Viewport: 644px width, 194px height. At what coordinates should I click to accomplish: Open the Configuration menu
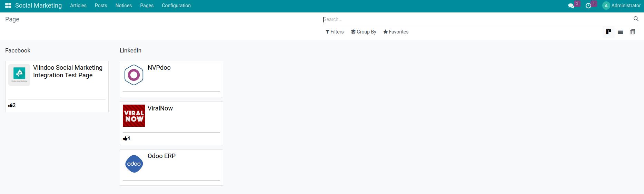coord(176,6)
